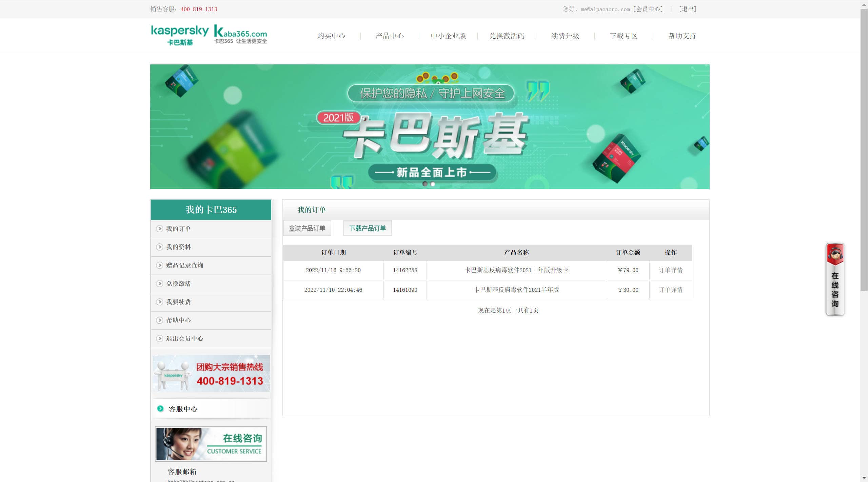Click product 卡巴斯基反病毒软件2021半年版

516,290
